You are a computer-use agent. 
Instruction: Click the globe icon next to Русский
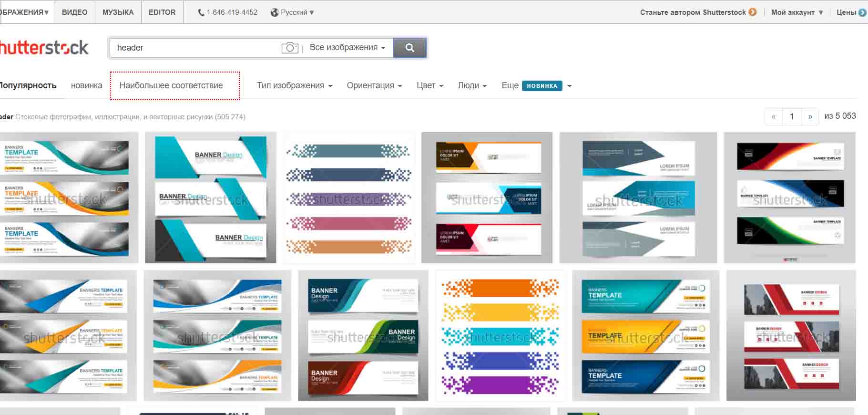275,12
